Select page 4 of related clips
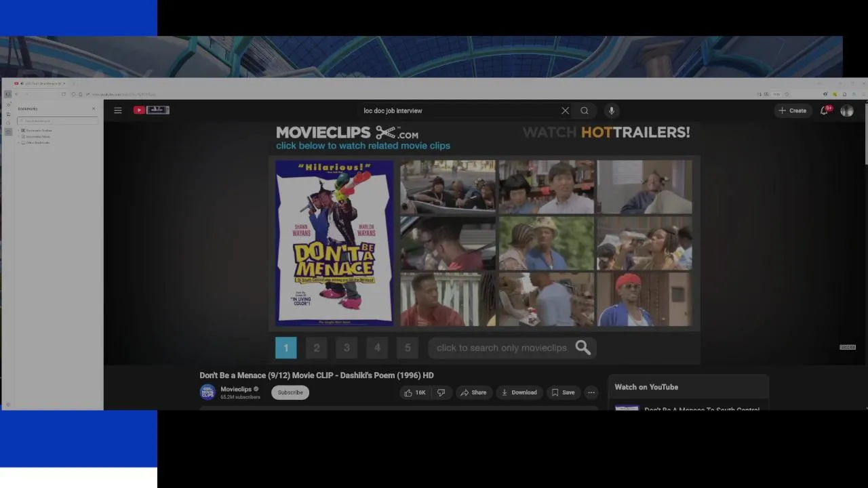 click(x=377, y=348)
